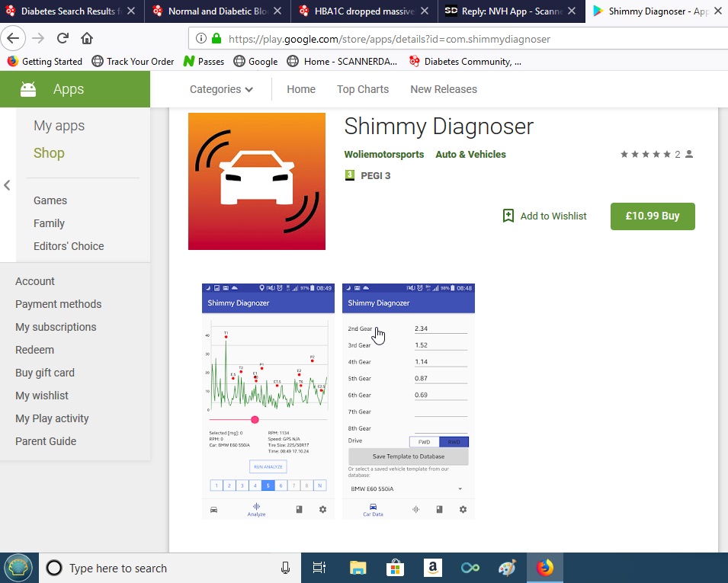Screen dimensions: 728x583
Task: Open Task View in the taskbar
Action: 319,568
